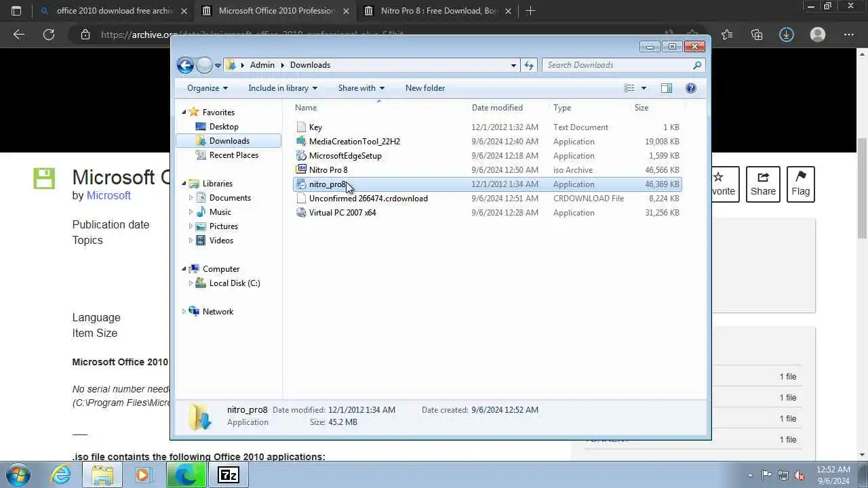Reload the archive.org page

(49, 35)
